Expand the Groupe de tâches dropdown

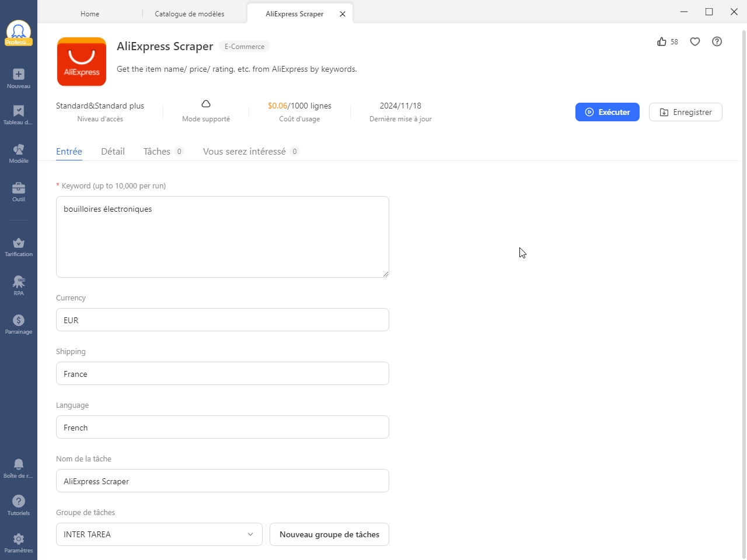(159, 534)
